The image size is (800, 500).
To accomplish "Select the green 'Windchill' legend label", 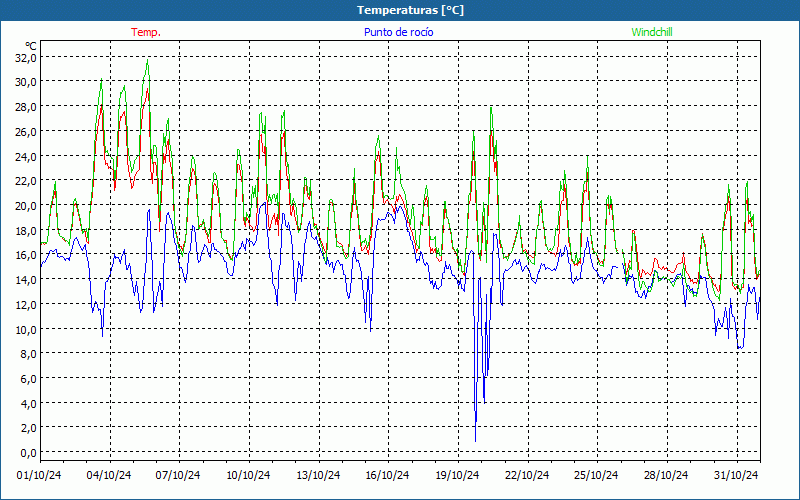I will click(x=652, y=32).
